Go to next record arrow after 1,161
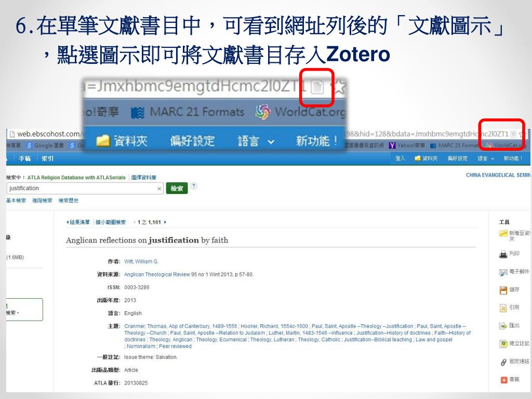This screenshot has height=399, width=532. [165, 222]
